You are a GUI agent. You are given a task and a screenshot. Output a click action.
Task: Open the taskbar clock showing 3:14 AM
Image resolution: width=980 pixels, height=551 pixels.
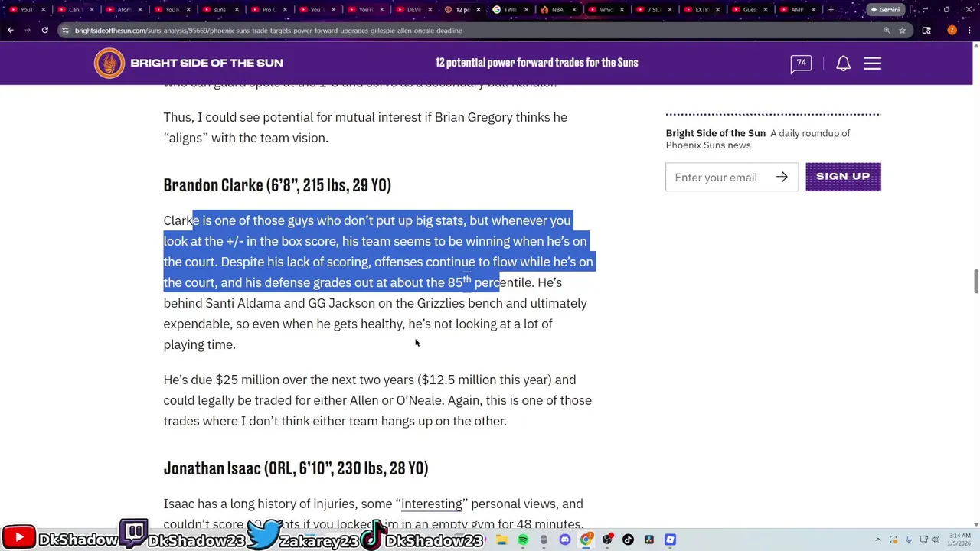coord(959,540)
